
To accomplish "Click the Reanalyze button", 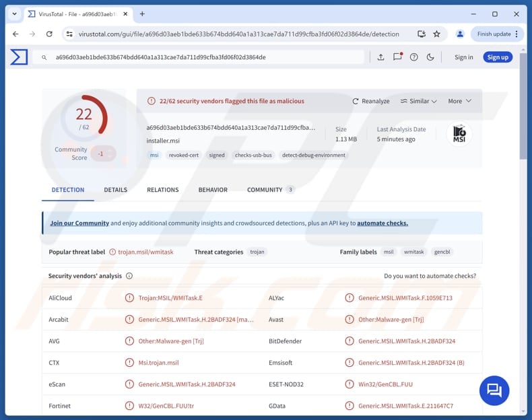I will pyautogui.click(x=371, y=101).
